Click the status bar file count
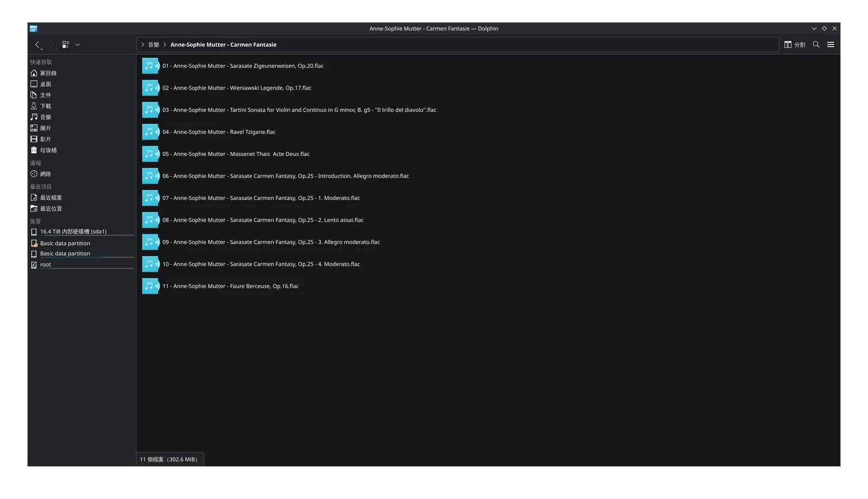 click(169, 459)
